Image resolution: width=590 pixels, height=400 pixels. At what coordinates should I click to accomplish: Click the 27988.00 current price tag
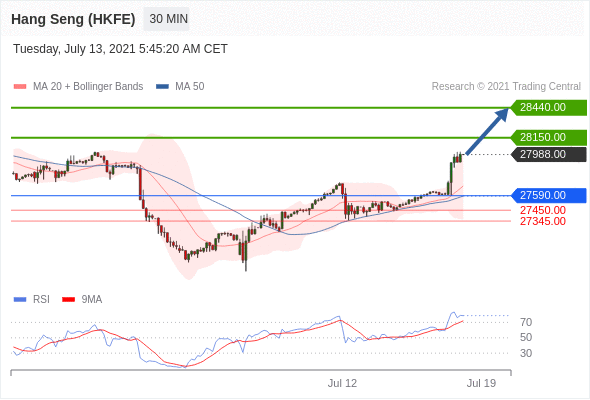[x=549, y=154]
